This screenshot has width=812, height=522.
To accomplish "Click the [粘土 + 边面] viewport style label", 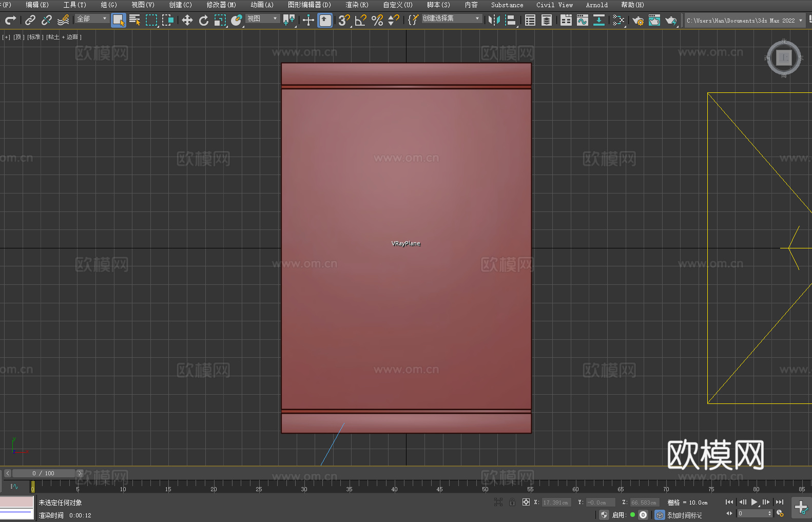I will coord(64,37).
